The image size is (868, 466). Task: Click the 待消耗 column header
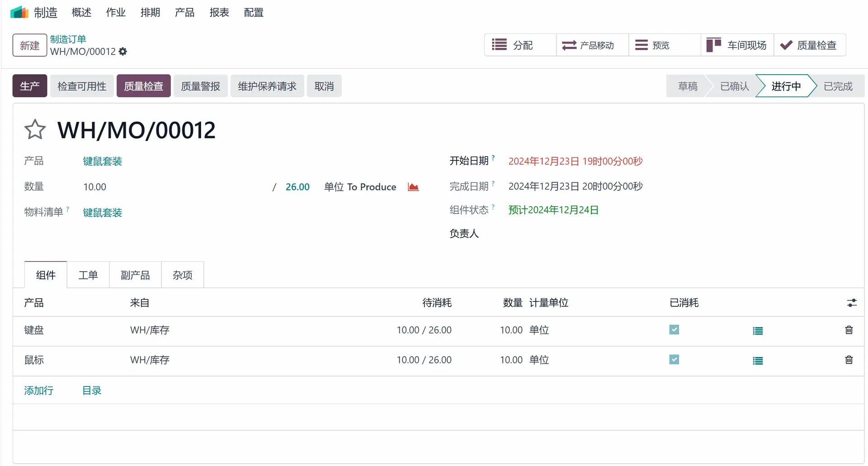pos(437,302)
